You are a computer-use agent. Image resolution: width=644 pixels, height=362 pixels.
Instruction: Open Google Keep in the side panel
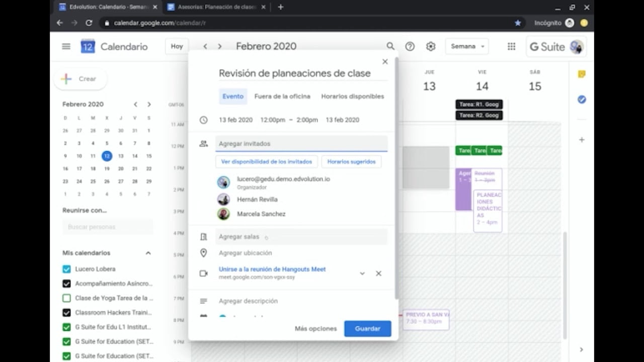tap(582, 74)
